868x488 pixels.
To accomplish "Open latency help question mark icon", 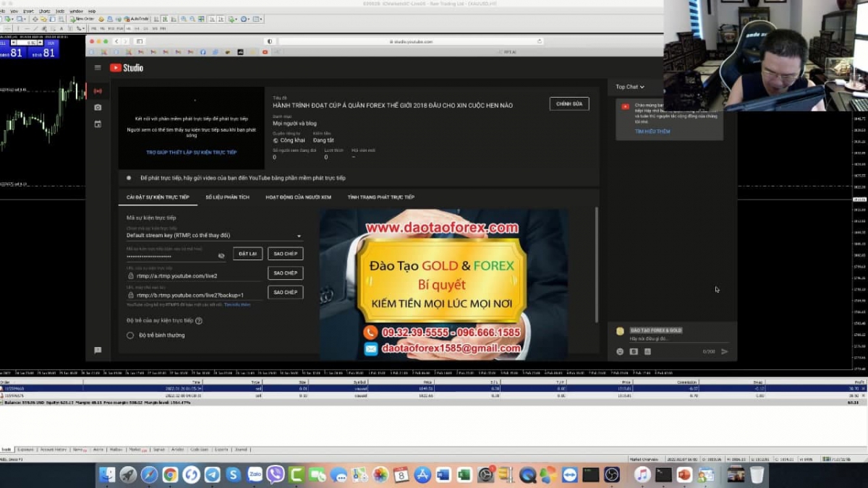I will coord(199,320).
